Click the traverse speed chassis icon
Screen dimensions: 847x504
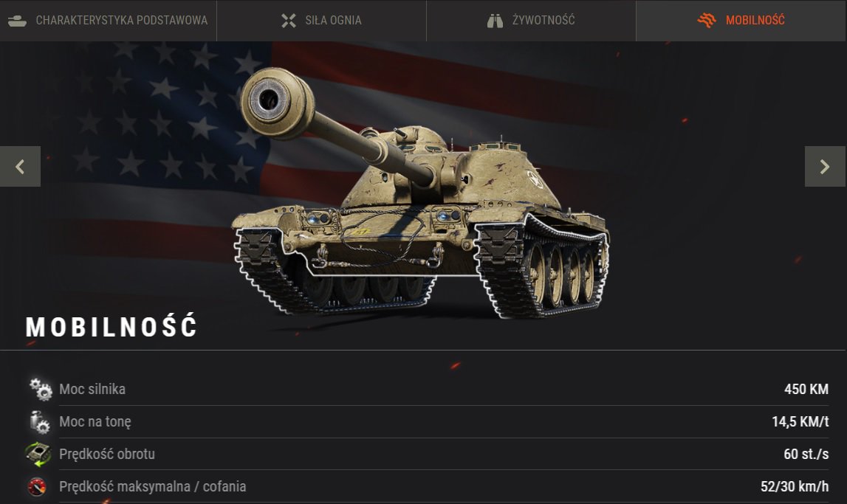point(38,454)
